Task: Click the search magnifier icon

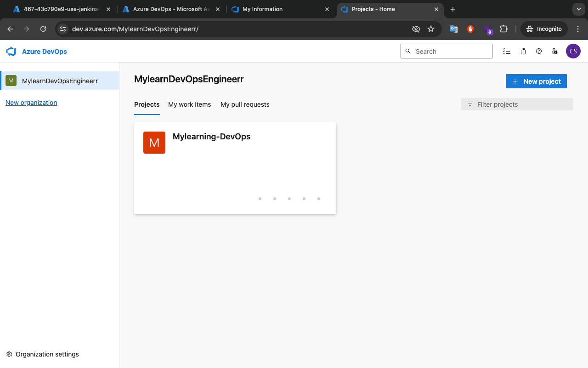Action: click(x=408, y=52)
